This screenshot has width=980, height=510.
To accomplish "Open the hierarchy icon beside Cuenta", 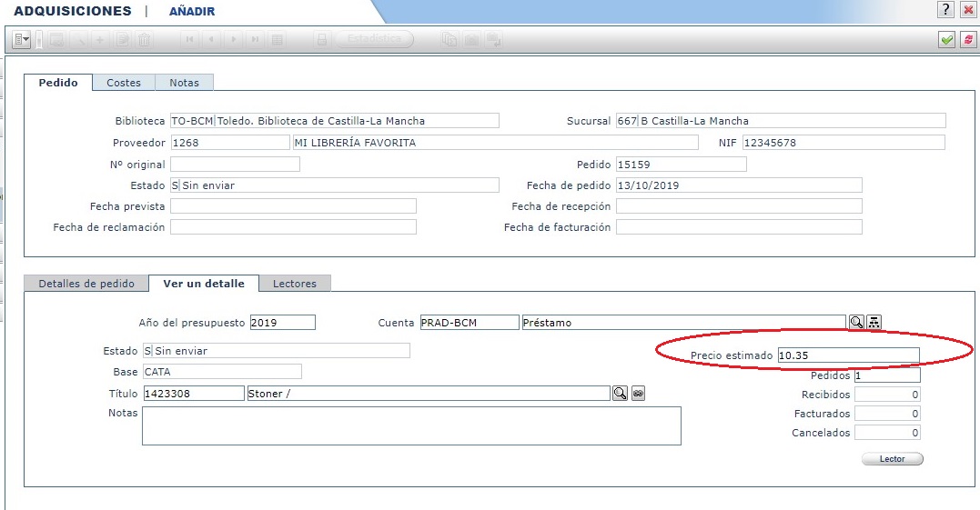I will pyautogui.click(x=874, y=323).
